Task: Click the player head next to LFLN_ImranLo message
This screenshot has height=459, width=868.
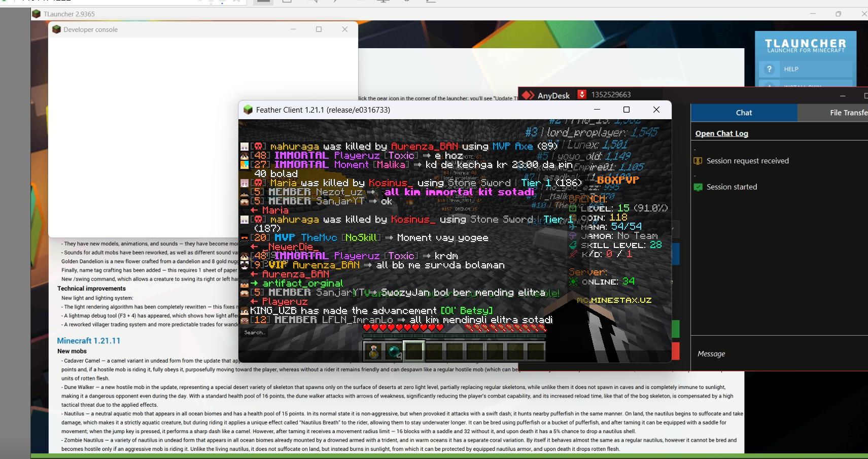Action: click(x=245, y=320)
